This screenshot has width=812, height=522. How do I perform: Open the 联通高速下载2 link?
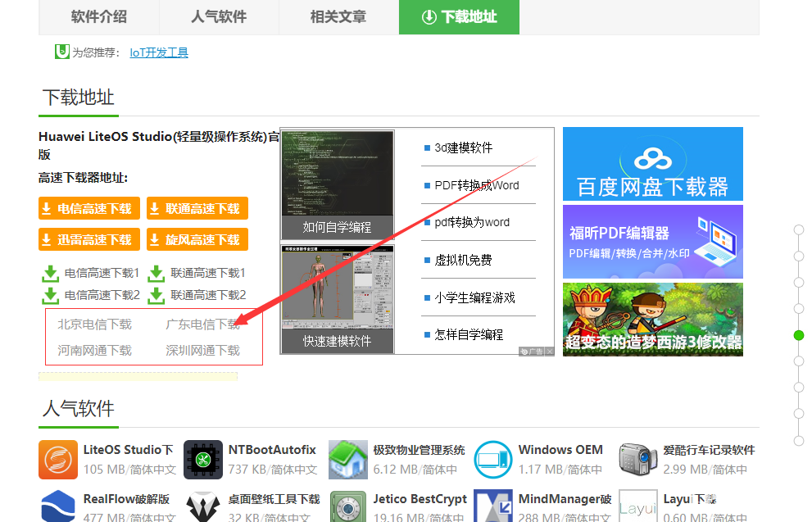[x=208, y=295]
